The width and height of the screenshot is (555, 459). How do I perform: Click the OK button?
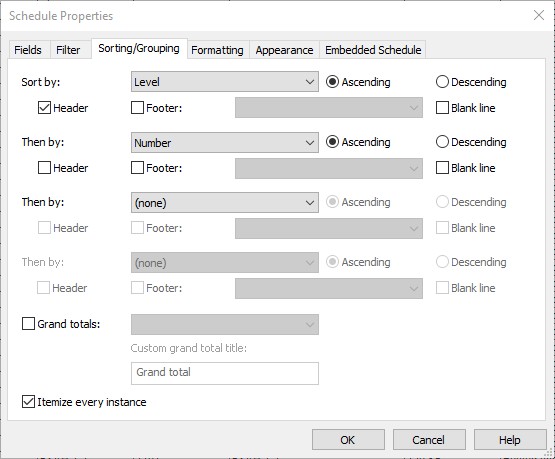coord(348,440)
